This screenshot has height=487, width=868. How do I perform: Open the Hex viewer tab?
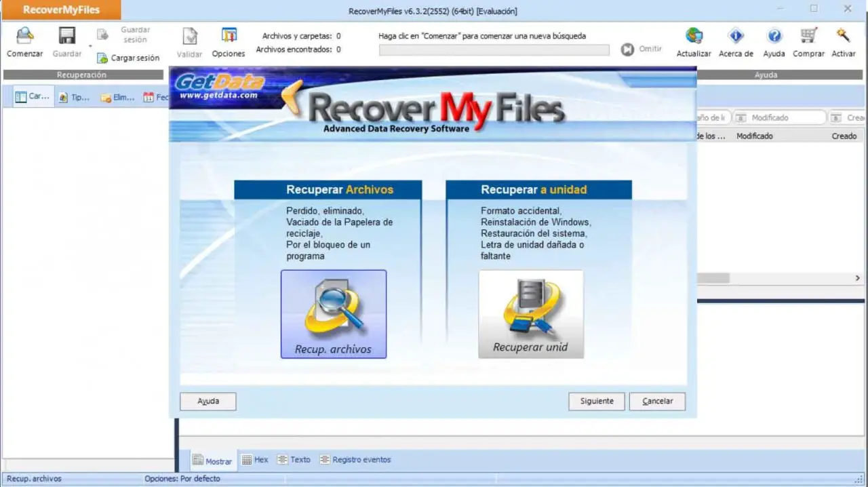pyautogui.click(x=255, y=460)
